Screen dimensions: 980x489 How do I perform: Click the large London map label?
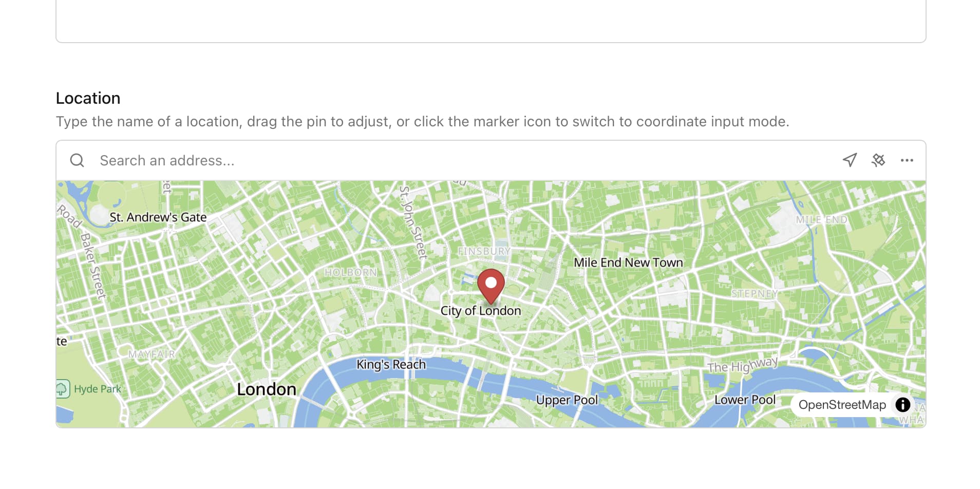[x=267, y=389]
